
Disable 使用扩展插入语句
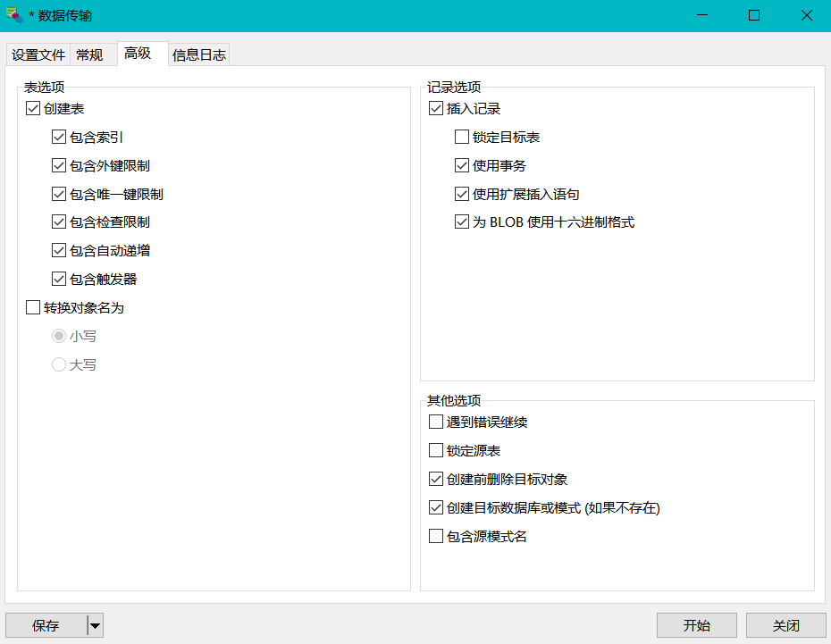462,194
